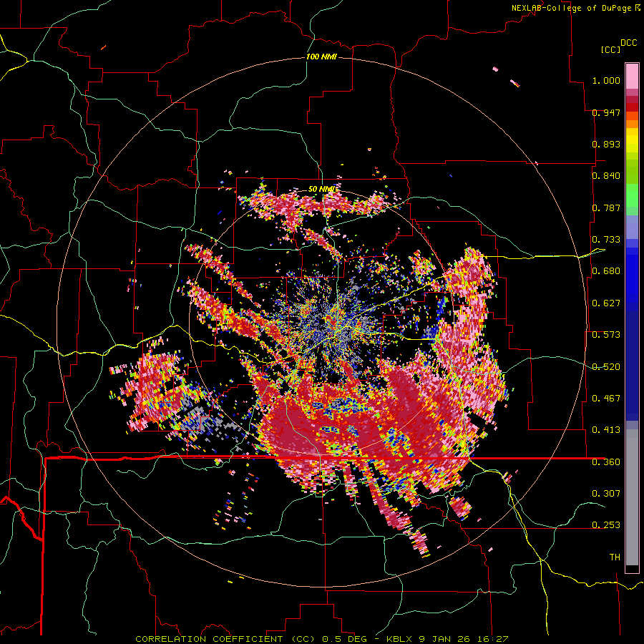Click the pink top segment of the color bar
Image resolution: width=644 pixels, height=644 pixels.
click(x=632, y=76)
